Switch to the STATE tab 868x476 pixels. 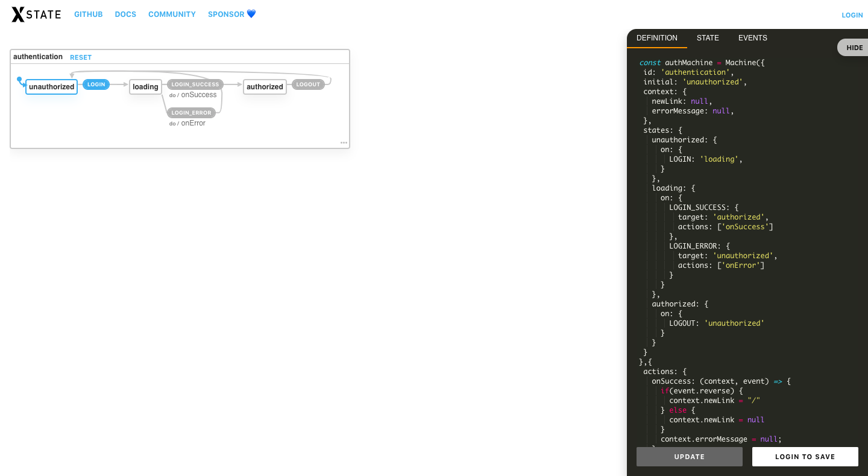coord(708,38)
